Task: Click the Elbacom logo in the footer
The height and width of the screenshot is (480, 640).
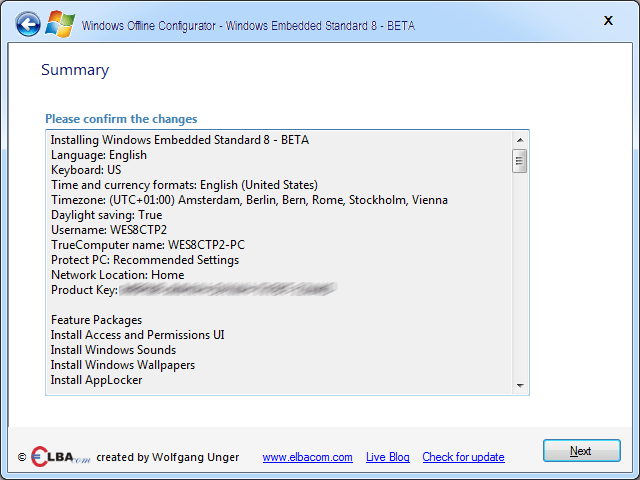Action: pos(60,456)
